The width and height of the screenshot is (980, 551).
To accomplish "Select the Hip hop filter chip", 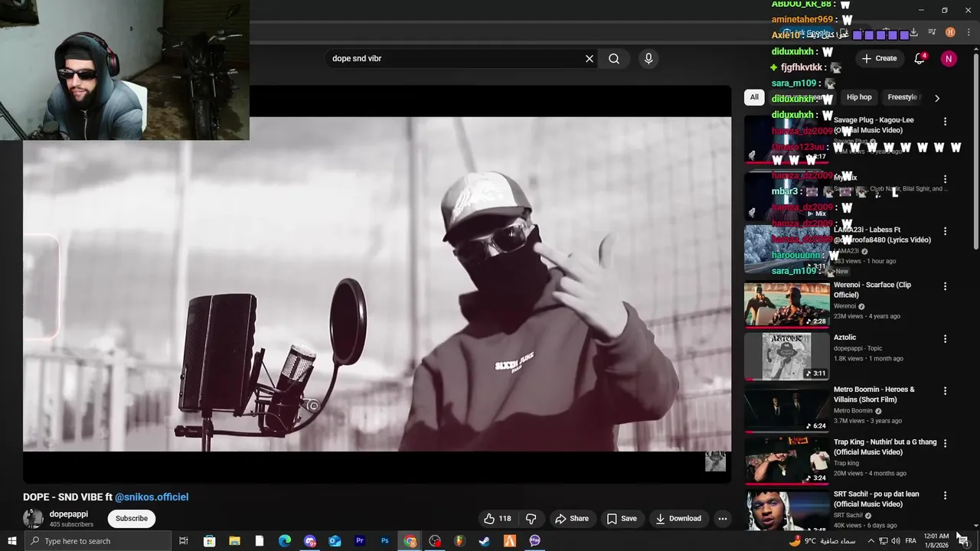I will click(x=859, y=97).
